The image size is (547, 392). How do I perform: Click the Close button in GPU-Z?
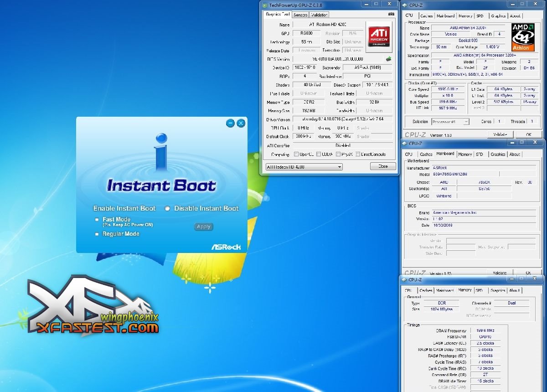[x=383, y=166]
